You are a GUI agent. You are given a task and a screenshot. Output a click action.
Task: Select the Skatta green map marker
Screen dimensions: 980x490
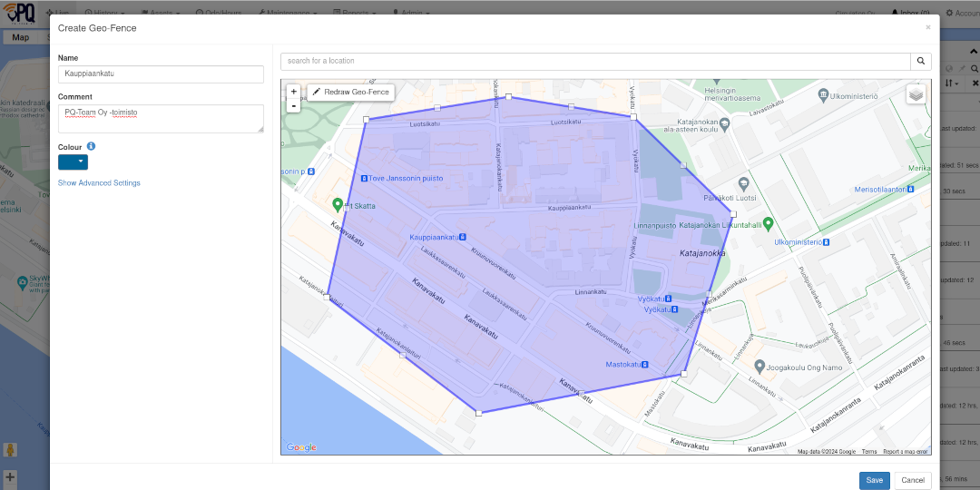338,205
